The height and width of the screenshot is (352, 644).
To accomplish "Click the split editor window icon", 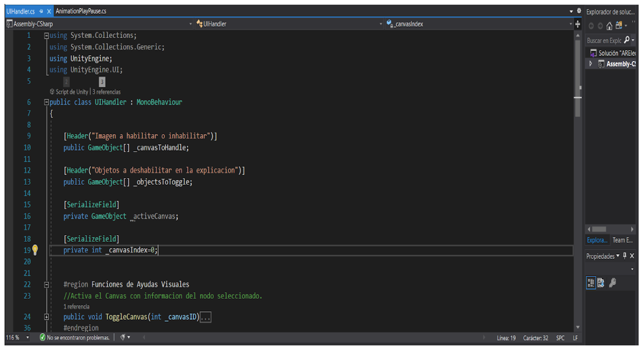I will point(578,24).
